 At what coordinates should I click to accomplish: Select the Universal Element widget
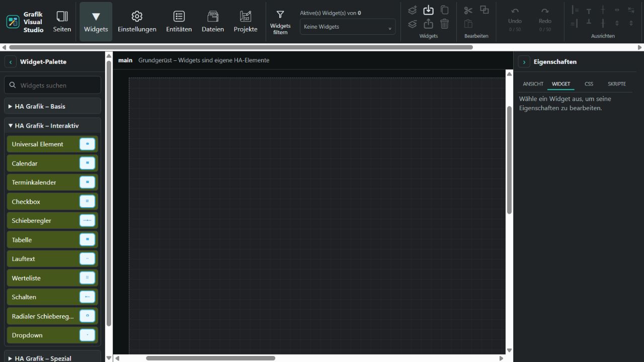(52, 144)
